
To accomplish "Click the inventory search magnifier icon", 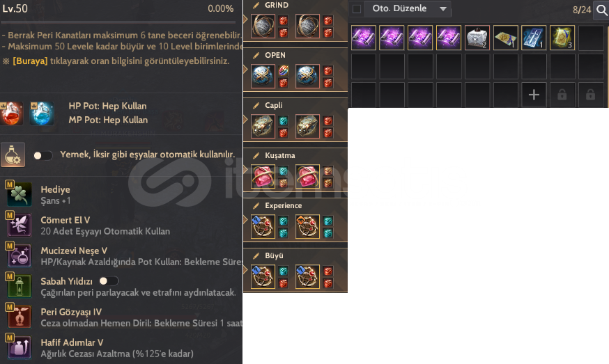I will click(x=601, y=10).
